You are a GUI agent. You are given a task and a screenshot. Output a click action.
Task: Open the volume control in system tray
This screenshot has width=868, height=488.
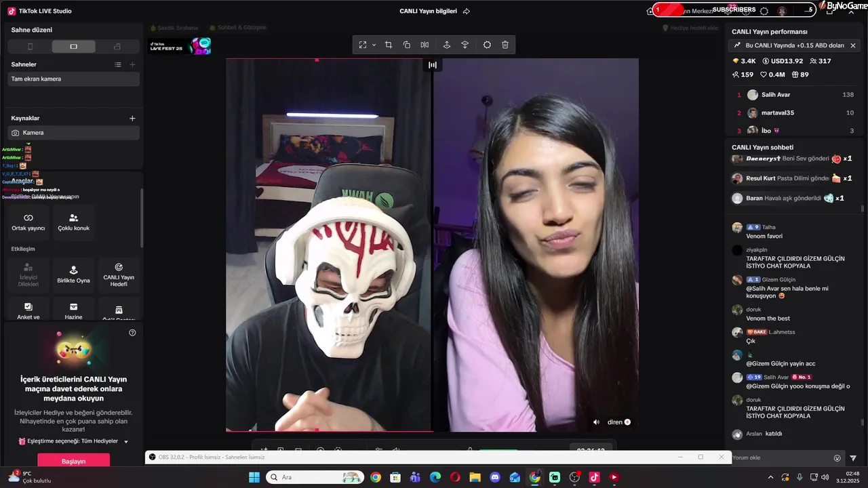point(825,477)
